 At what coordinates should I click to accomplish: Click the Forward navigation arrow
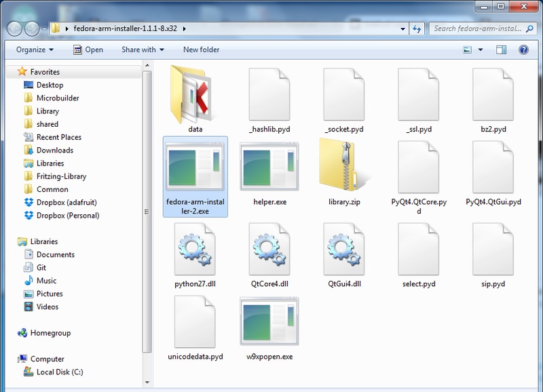coord(32,28)
